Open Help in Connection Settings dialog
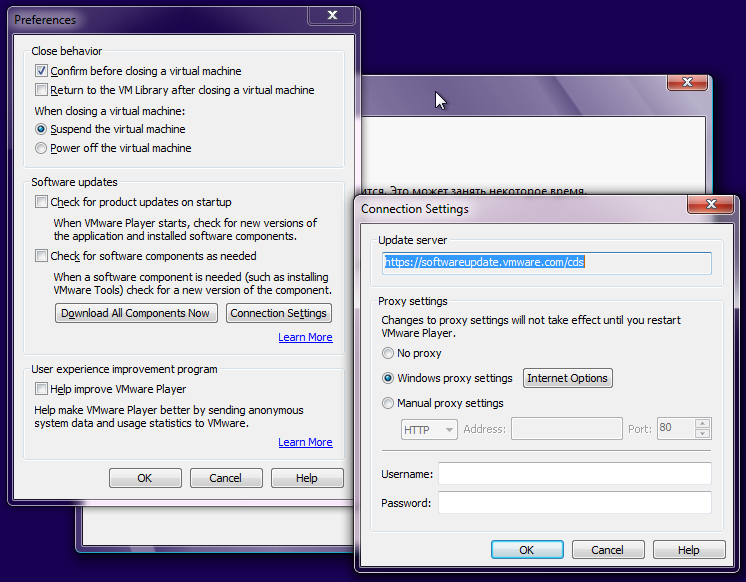The width and height of the screenshot is (746, 582). click(x=689, y=550)
